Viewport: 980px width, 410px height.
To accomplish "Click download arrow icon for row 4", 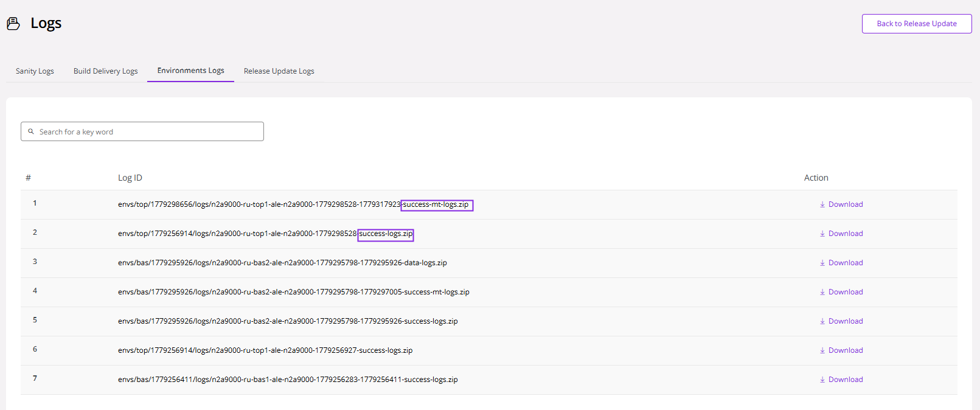I will coord(822,292).
